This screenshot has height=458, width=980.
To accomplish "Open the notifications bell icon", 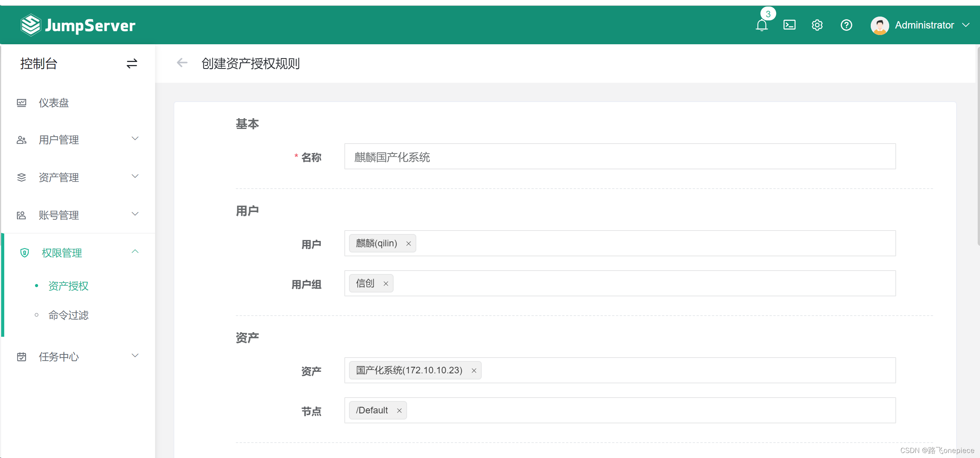I will point(761,25).
